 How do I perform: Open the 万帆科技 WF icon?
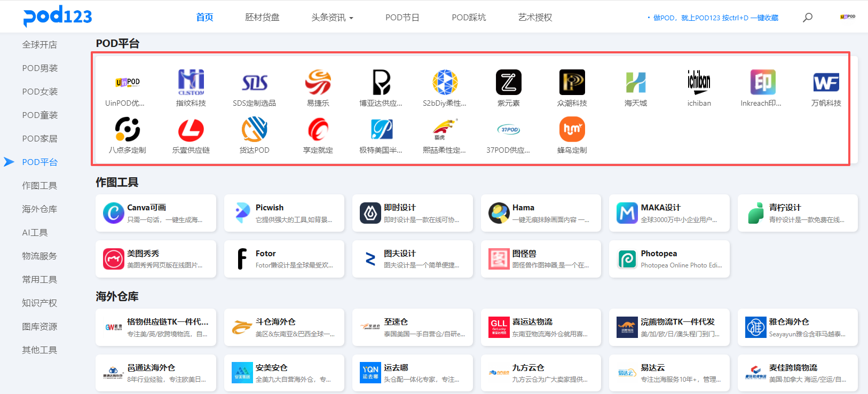coord(826,83)
